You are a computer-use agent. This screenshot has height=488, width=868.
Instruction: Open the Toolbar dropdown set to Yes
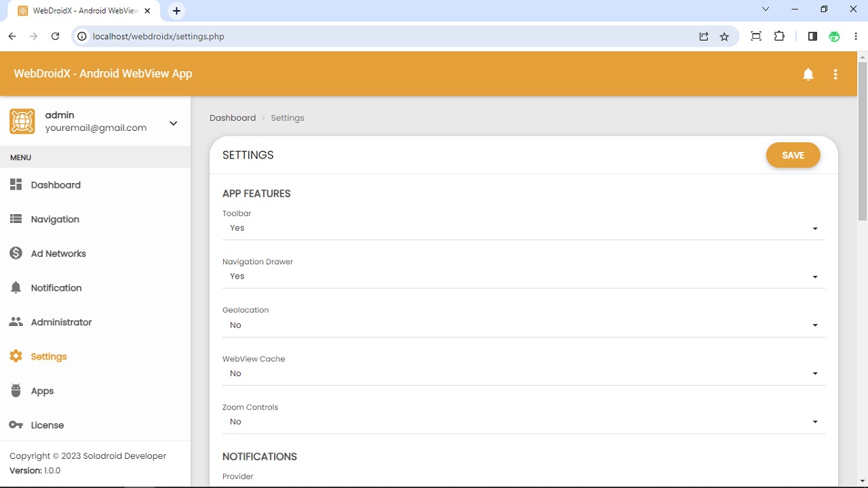click(x=814, y=228)
